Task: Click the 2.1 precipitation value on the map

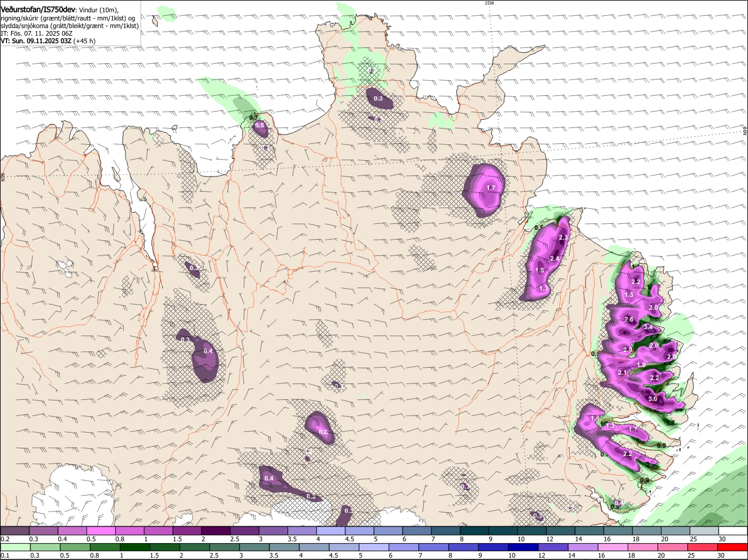Action: (x=622, y=373)
